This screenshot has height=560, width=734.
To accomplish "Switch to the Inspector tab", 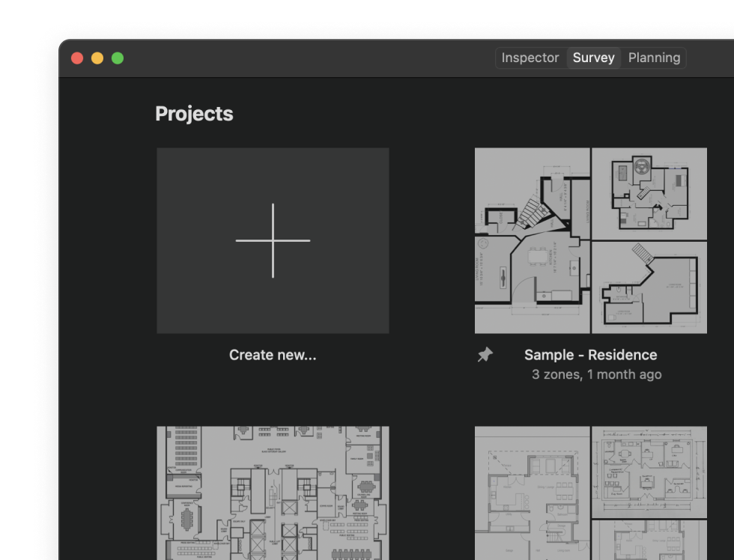I will pyautogui.click(x=530, y=58).
